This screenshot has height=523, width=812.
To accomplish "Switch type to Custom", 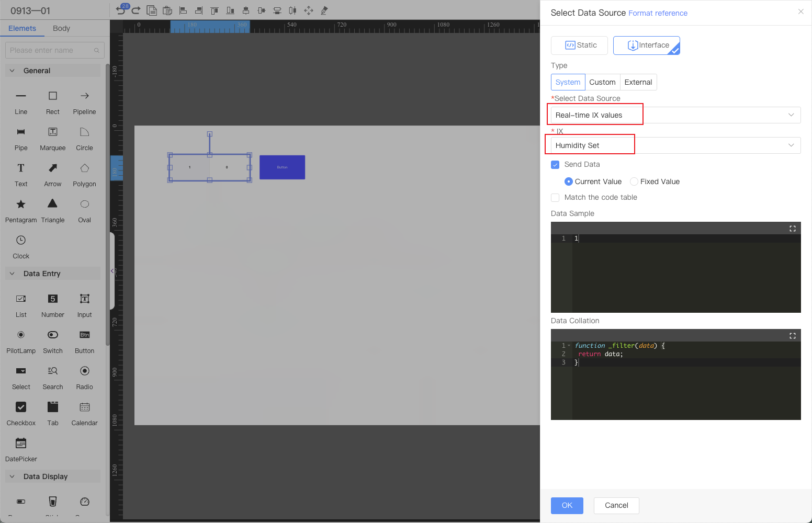I will (x=602, y=82).
